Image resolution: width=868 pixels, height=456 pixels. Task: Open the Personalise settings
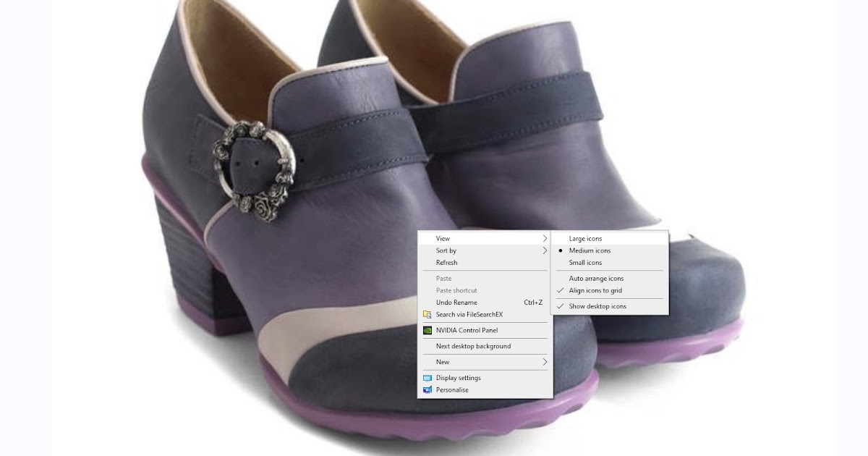[453, 389]
